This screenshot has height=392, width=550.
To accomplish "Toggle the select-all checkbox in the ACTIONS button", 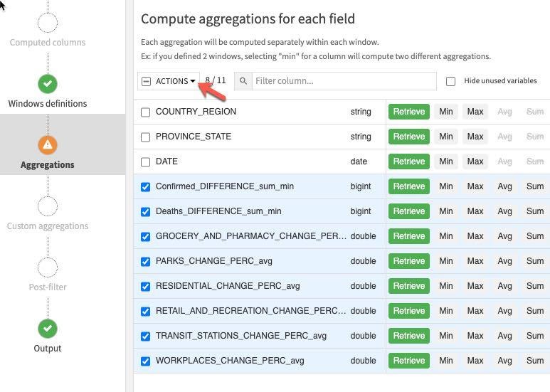I will pos(147,81).
